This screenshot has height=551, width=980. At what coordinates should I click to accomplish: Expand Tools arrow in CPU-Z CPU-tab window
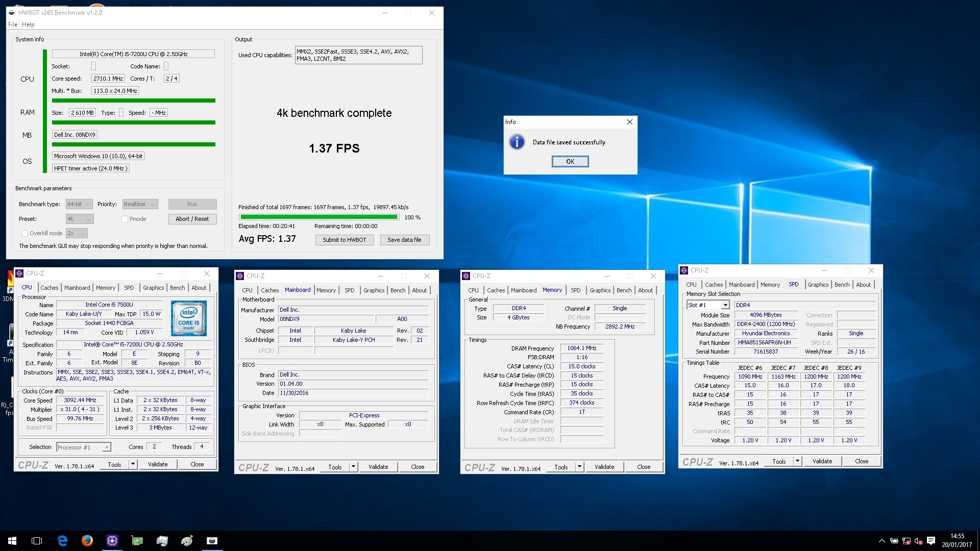[133, 464]
